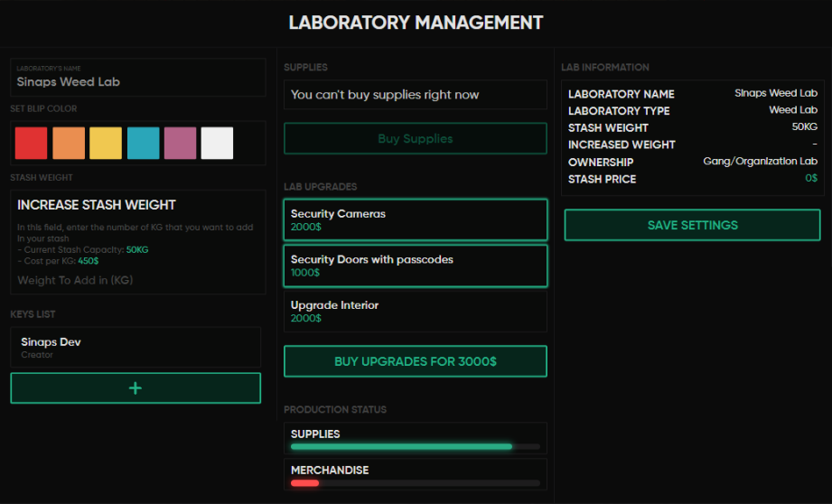Image resolution: width=832 pixels, height=504 pixels.
Task: Select the pink blip color swatch
Action: (x=180, y=143)
